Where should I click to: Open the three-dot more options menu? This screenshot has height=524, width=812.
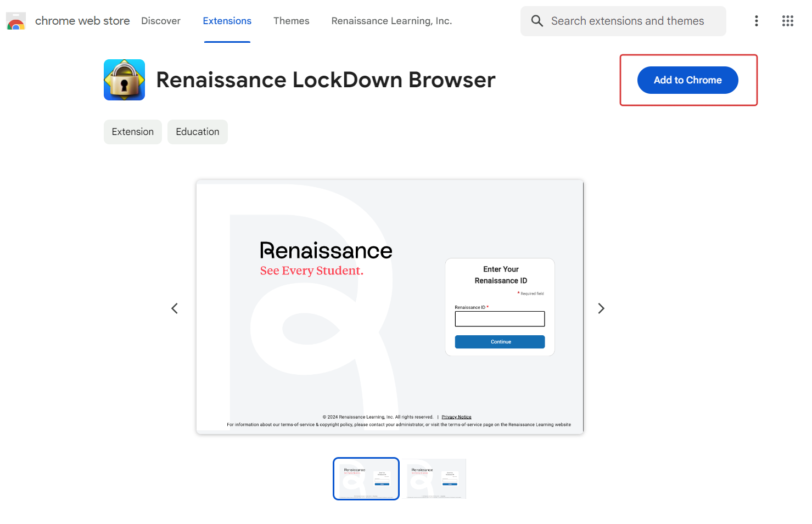[757, 21]
